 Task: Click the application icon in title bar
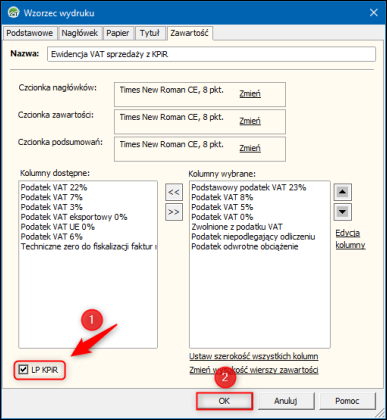(x=14, y=12)
